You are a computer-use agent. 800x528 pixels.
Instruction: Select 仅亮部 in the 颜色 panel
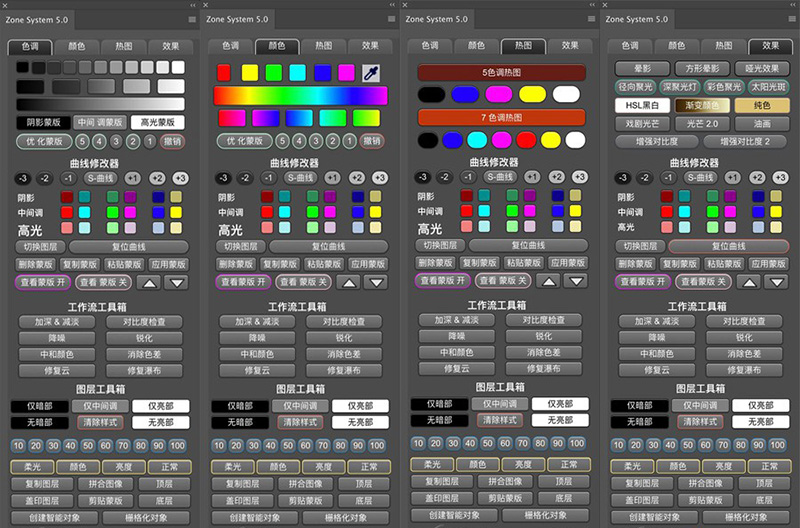(361, 406)
